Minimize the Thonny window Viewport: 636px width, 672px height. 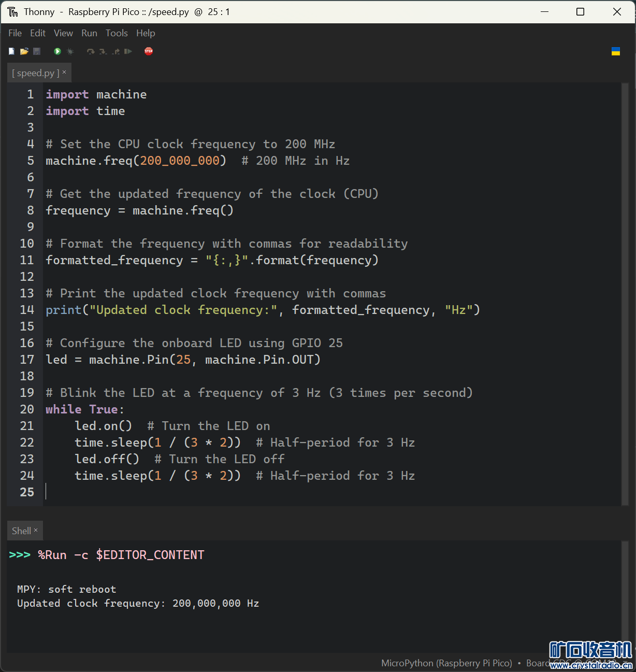tap(544, 11)
